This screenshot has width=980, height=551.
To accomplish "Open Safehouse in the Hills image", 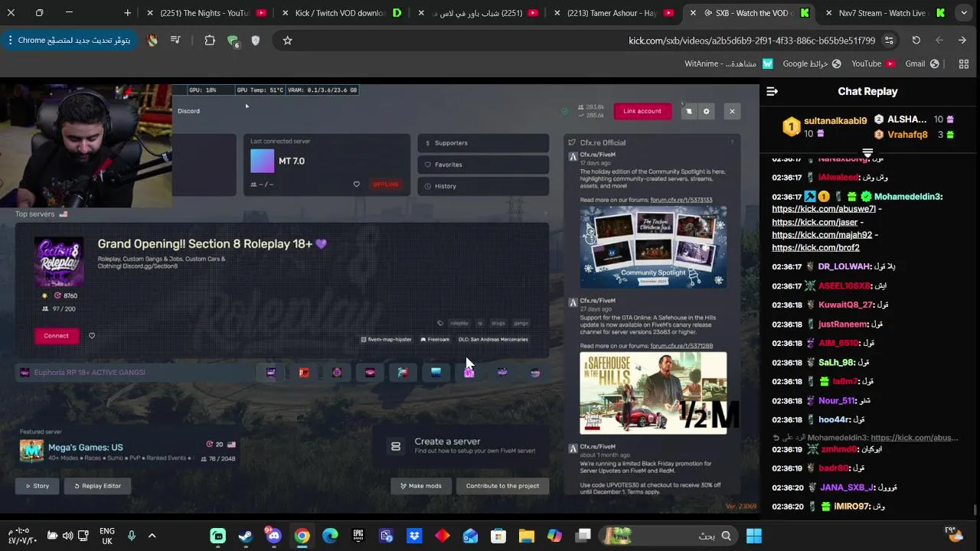I will click(x=653, y=393).
